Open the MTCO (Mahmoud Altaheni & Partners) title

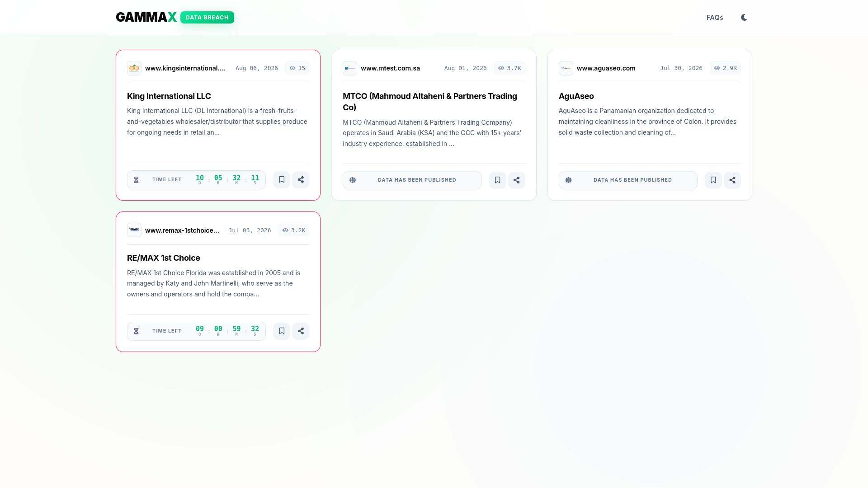[430, 102]
